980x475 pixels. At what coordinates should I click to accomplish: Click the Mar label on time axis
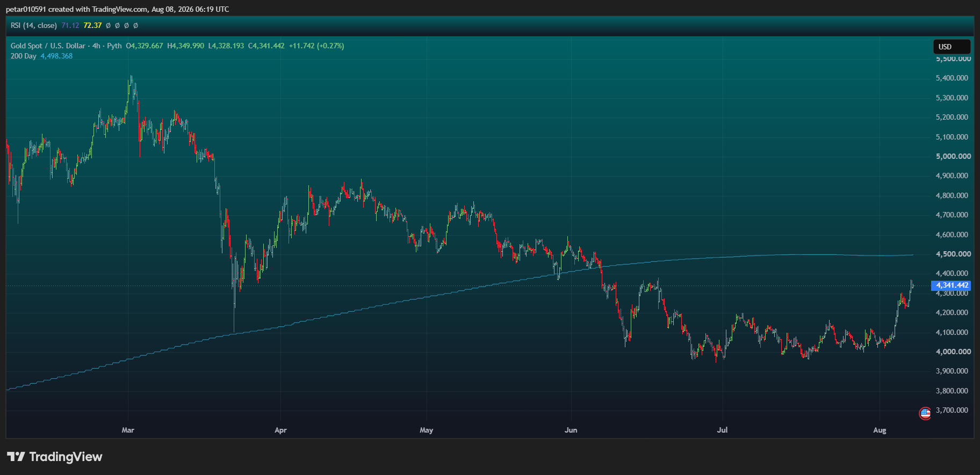[128, 430]
